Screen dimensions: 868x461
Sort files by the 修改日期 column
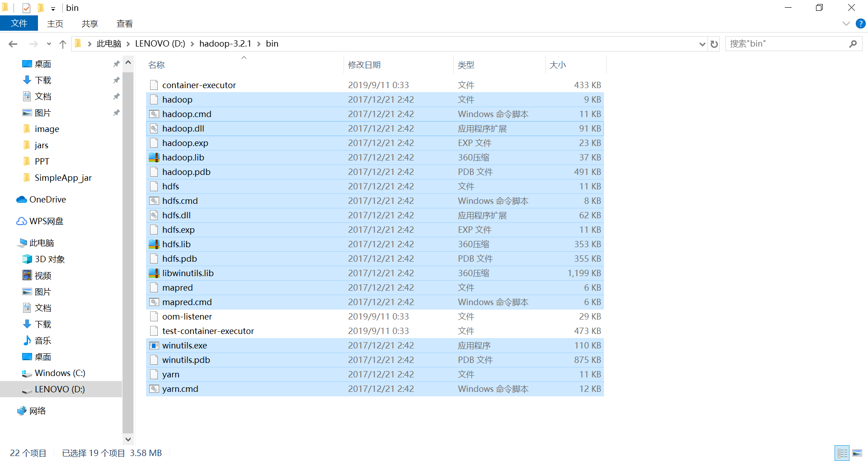(x=364, y=65)
